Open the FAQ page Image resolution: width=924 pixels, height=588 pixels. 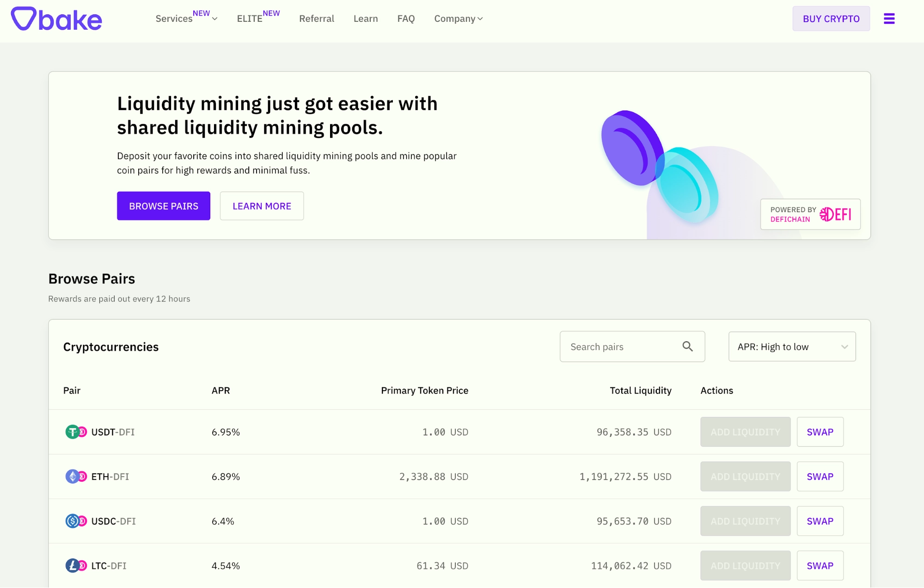[x=406, y=18]
